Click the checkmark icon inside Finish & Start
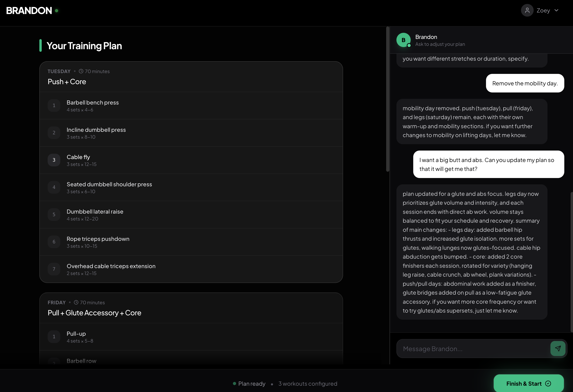Screen dimensions: 573x392 [548, 384]
